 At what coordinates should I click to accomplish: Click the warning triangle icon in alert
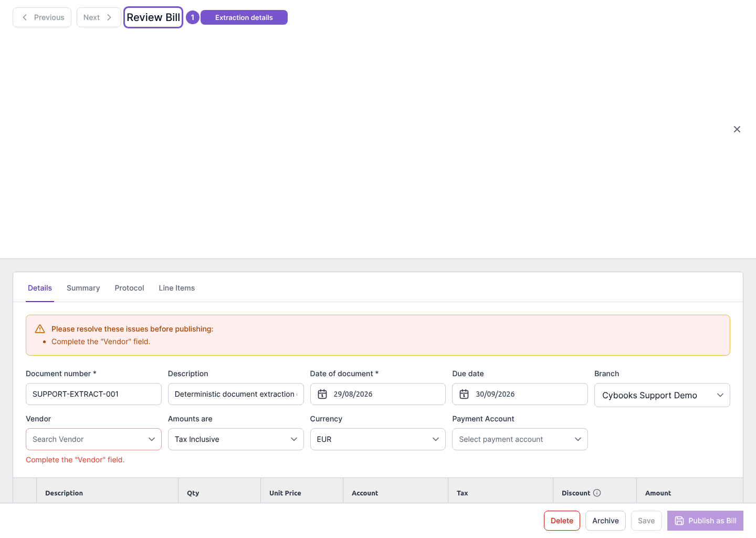click(40, 329)
